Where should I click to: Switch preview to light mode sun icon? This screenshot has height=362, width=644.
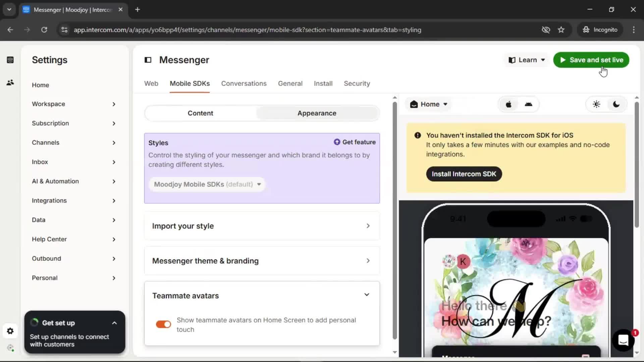point(596,104)
